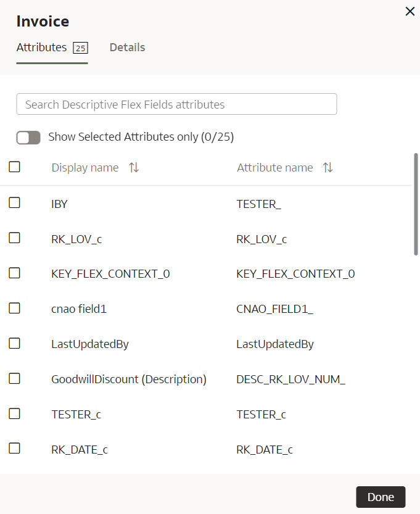Open the Attributes tab
This screenshot has height=514, width=420.
click(x=42, y=47)
